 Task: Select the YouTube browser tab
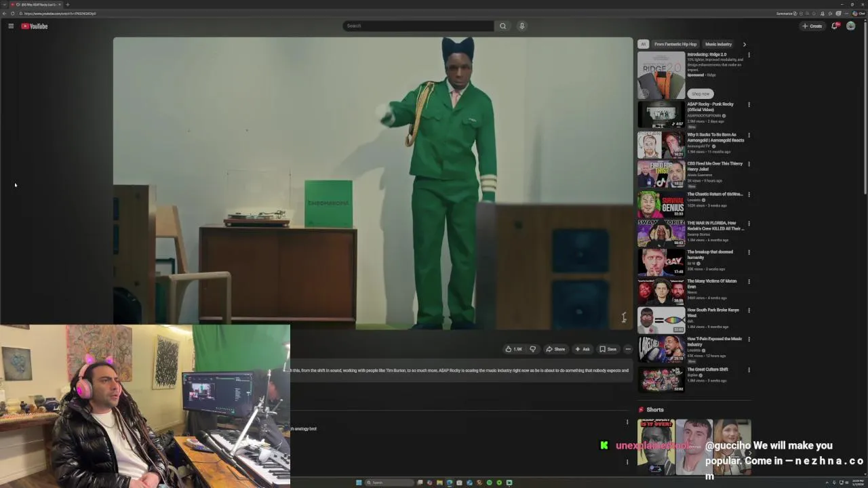coord(35,5)
